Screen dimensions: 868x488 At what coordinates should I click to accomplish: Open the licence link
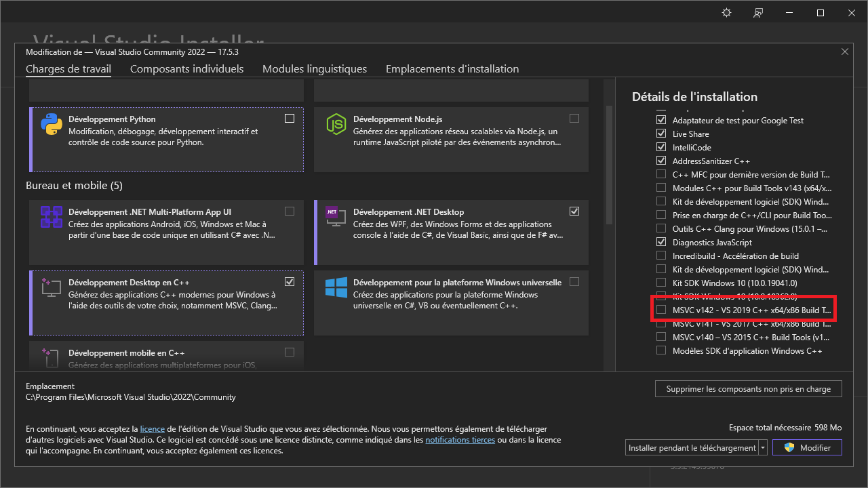pyautogui.click(x=153, y=429)
